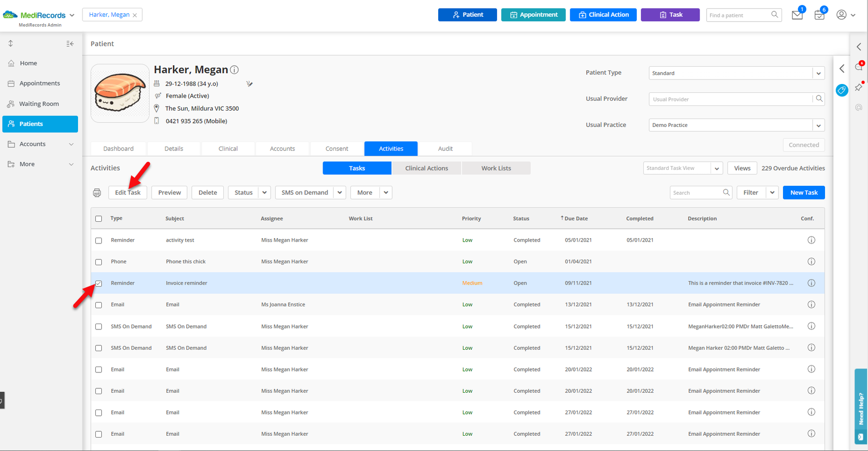Open the Patient Type dropdown

pyautogui.click(x=819, y=73)
